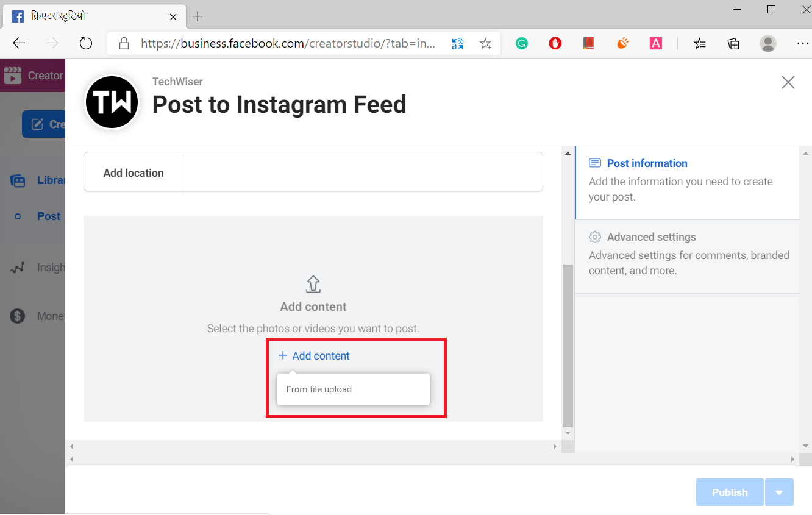Close the Post to Instagram Feed dialog
The height and width of the screenshot is (515, 812).
coord(788,82)
